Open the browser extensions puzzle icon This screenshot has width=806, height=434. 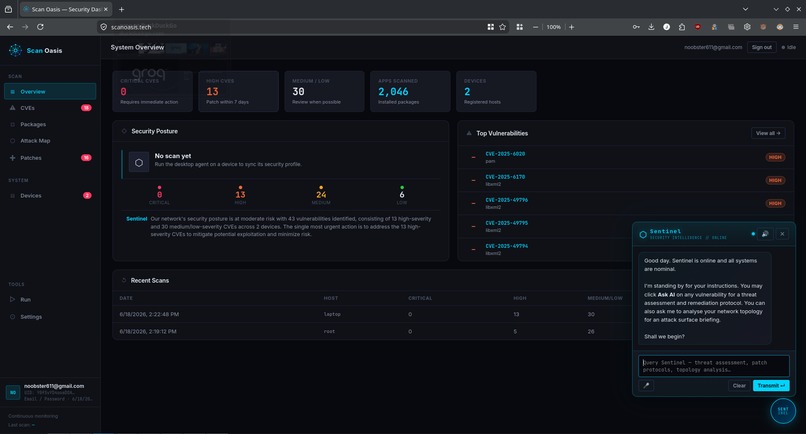click(x=682, y=27)
